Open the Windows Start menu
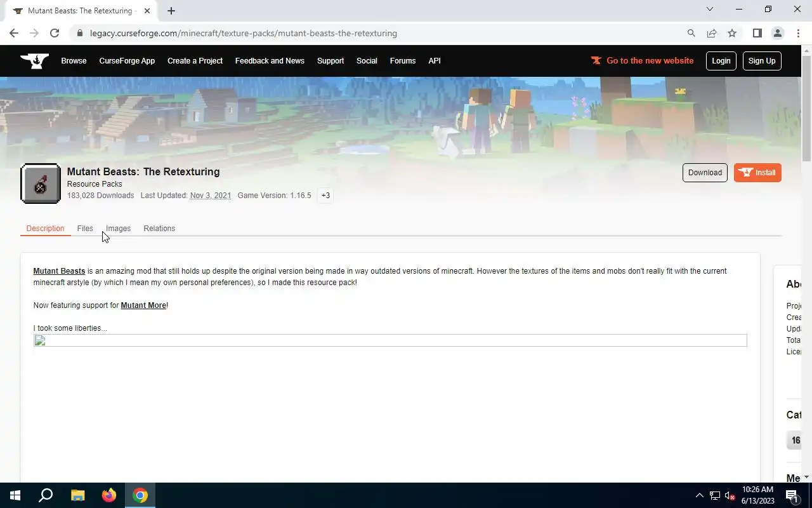 15,495
